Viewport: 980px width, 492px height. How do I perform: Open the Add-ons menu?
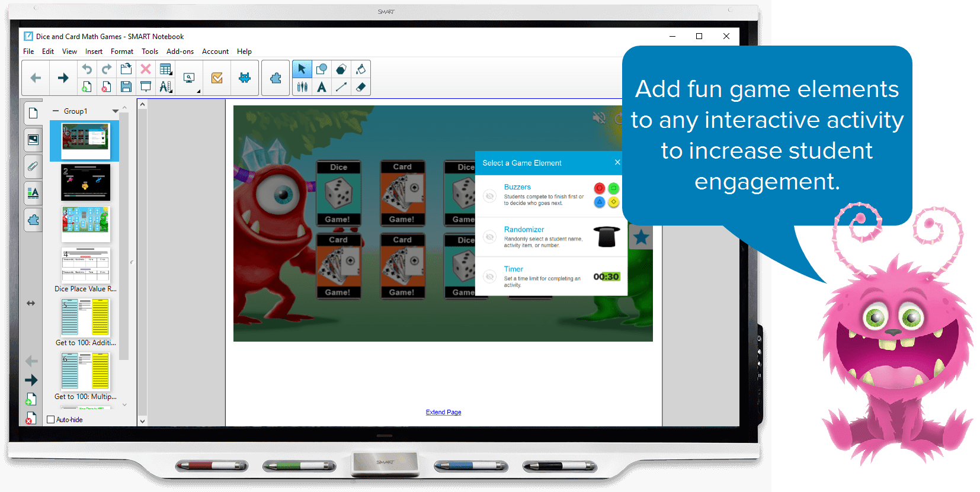pos(180,52)
